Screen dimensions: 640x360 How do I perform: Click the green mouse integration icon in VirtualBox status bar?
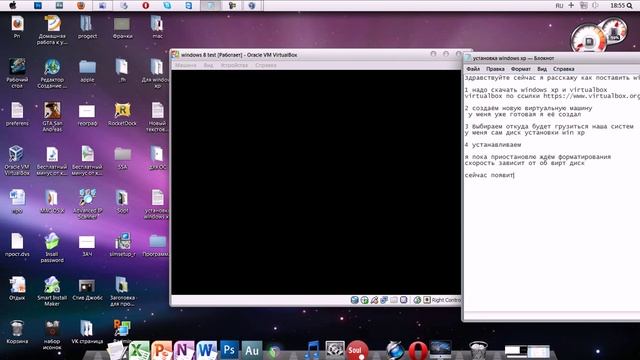(x=417, y=300)
